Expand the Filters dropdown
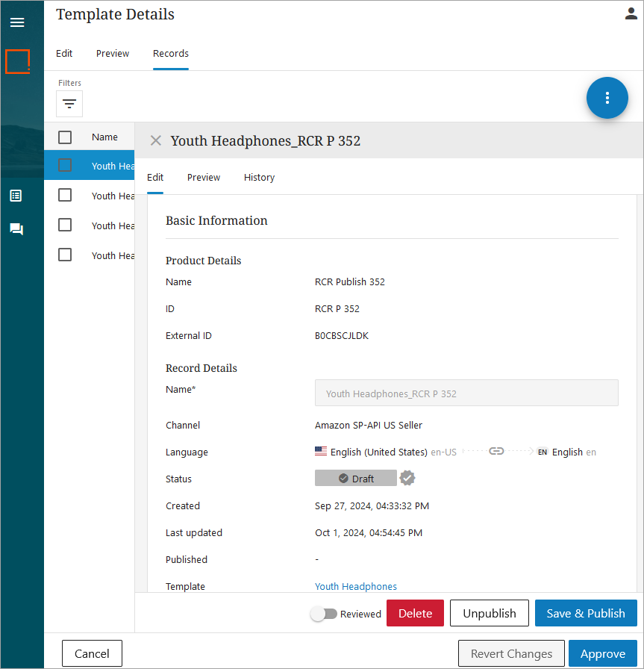Screen dimensions: 644x669 click(x=69, y=104)
